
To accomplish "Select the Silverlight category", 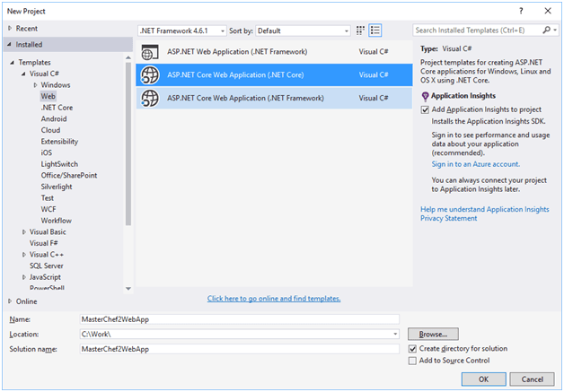I will click(x=57, y=187).
